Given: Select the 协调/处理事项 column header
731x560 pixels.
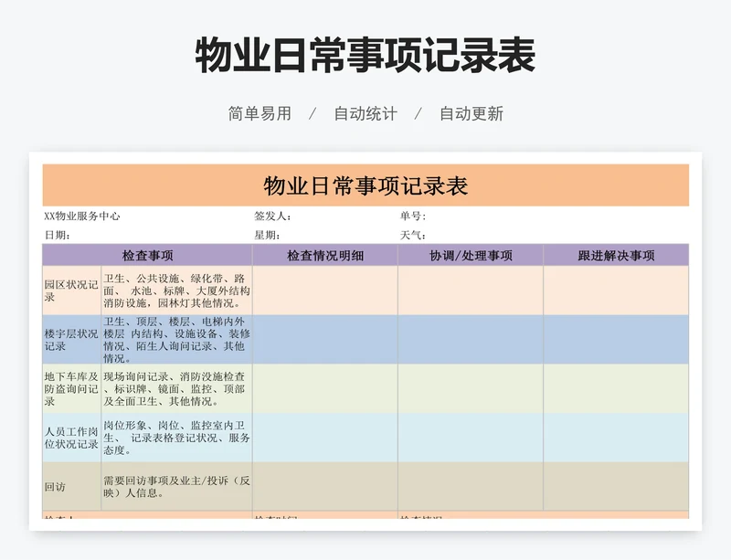Looking at the screenshot, I should pos(471,255).
